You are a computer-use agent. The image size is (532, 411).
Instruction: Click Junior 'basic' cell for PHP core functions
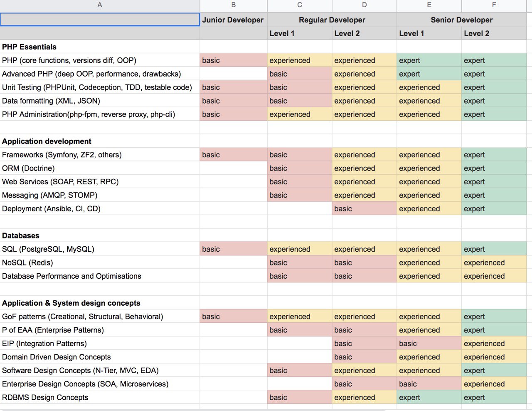pyautogui.click(x=234, y=60)
